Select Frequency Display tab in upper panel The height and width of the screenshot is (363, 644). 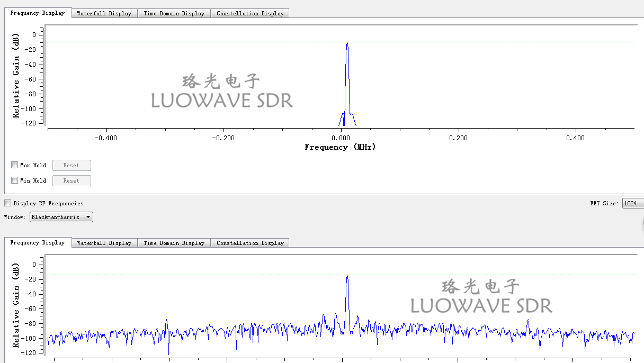(38, 13)
